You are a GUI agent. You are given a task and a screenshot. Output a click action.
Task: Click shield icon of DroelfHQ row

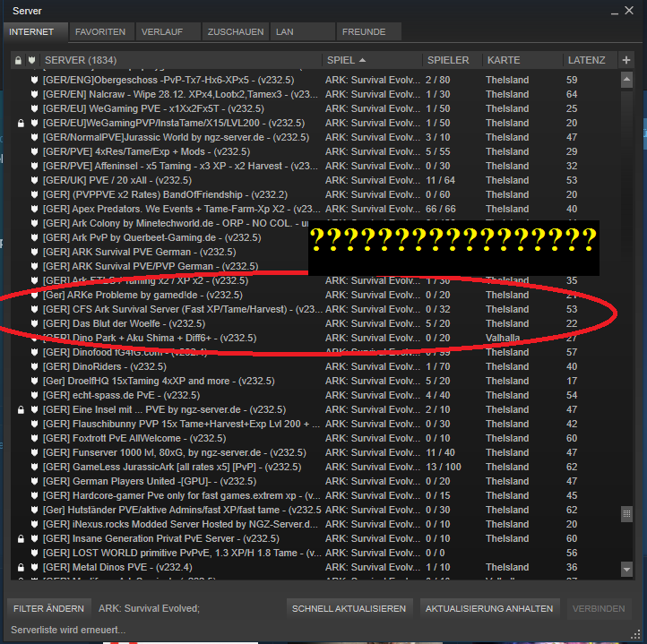tap(35, 382)
